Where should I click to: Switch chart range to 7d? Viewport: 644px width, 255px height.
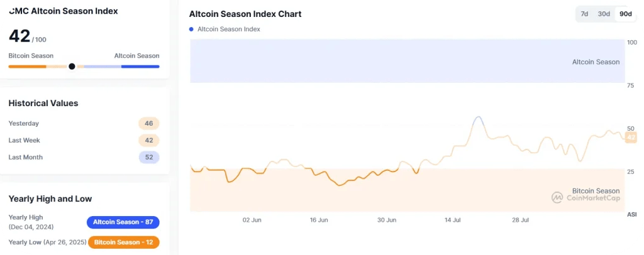tap(584, 14)
